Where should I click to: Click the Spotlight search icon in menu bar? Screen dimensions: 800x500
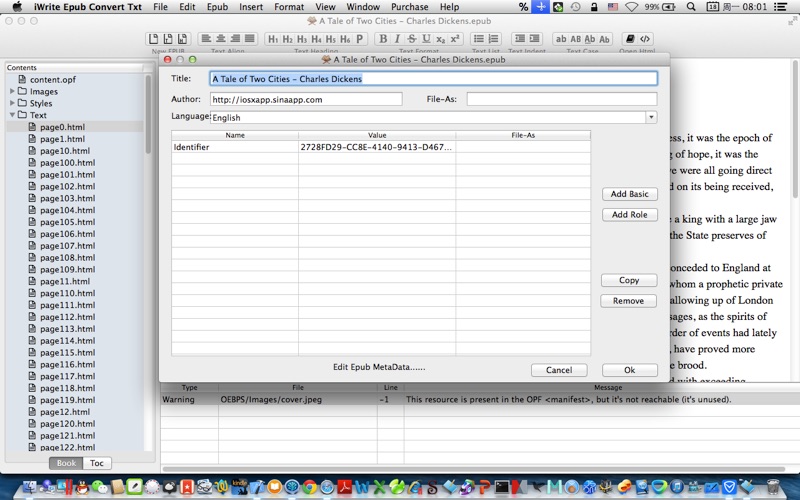(691, 7)
